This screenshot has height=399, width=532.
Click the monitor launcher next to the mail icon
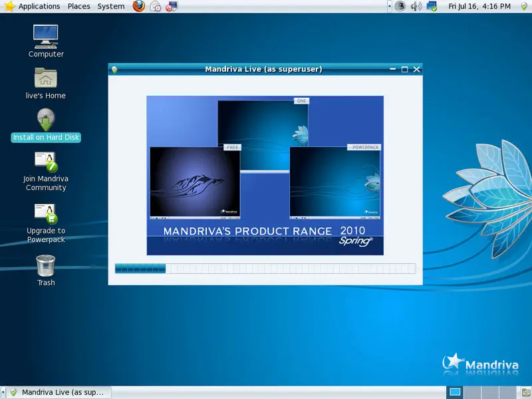point(172,6)
